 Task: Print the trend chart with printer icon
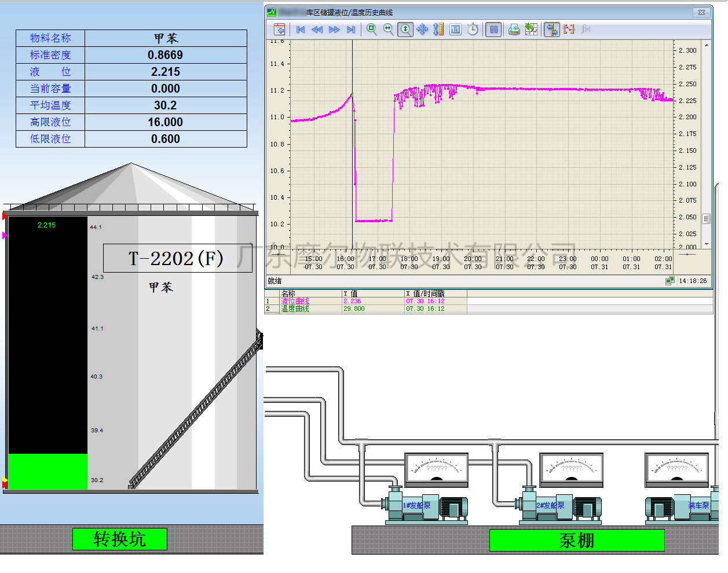(514, 30)
